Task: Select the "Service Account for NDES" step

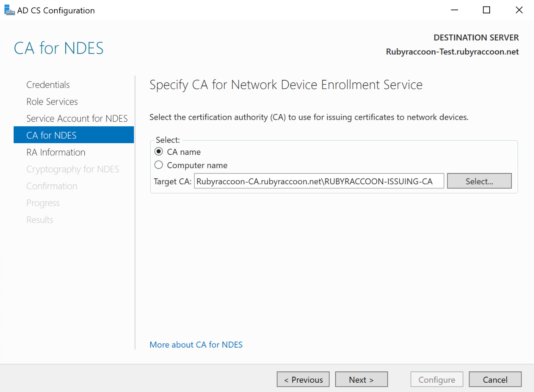Action: point(77,118)
